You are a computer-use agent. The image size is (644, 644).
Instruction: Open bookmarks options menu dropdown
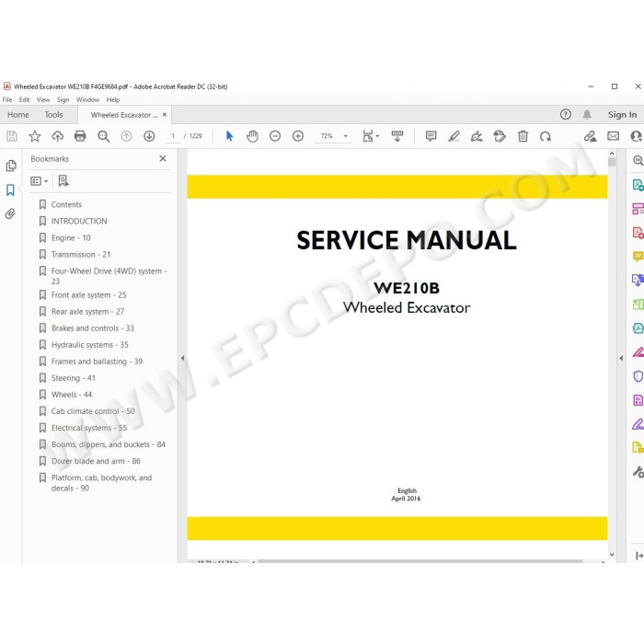40,181
